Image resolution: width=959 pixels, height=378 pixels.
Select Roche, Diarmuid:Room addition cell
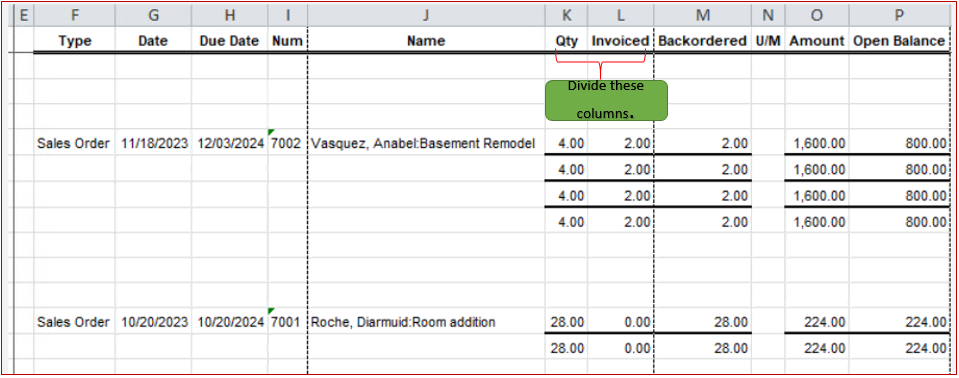click(x=426, y=321)
